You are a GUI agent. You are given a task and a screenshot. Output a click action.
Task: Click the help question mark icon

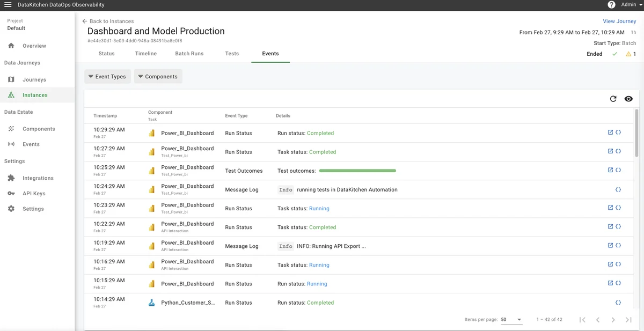(611, 5)
